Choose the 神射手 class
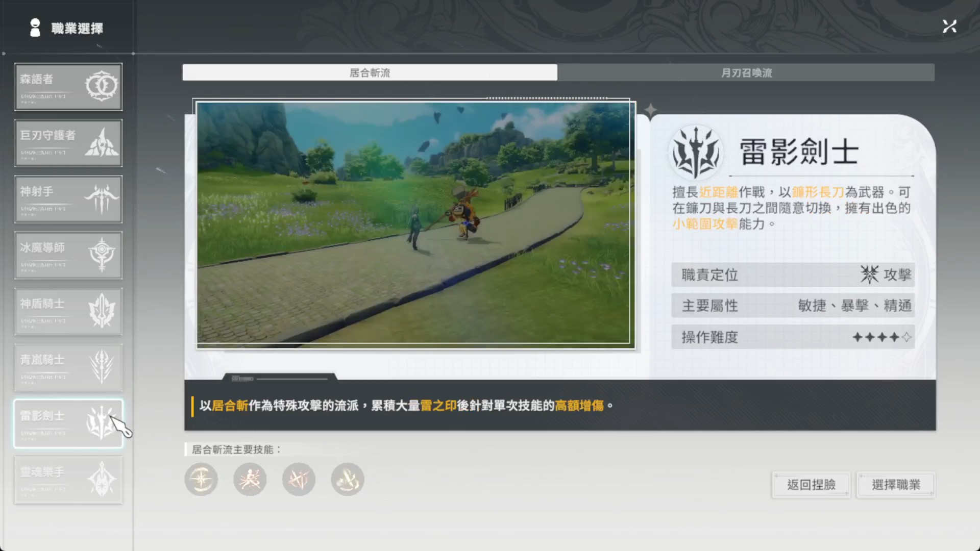Viewport: 980px width, 551px height. [68, 199]
